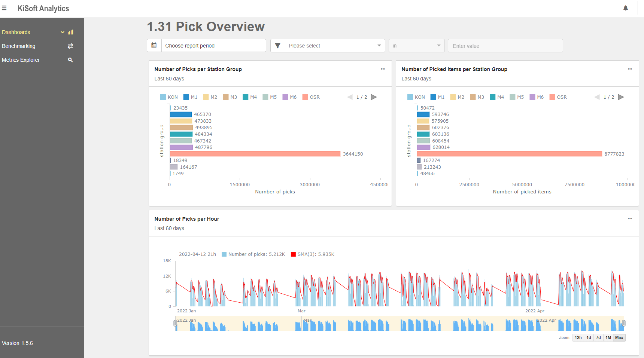The image size is (644, 358).
Task: Set chart zoom to 1M
Action: (x=608, y=337)
